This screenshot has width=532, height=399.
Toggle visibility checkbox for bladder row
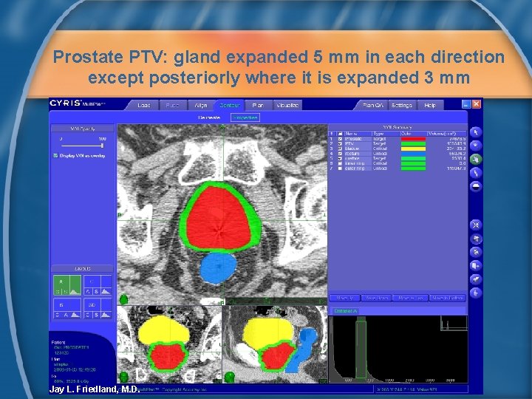click(341, 149)
